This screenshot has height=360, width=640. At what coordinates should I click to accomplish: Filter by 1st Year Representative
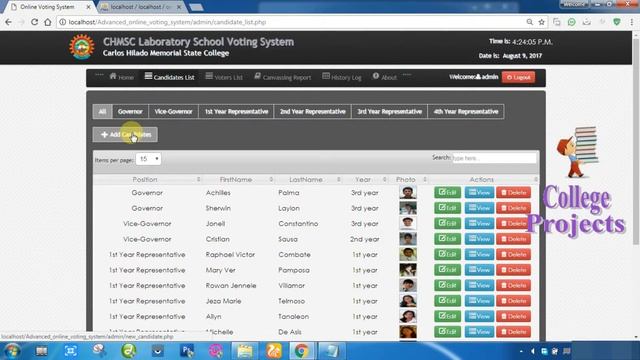coord(236,111)
